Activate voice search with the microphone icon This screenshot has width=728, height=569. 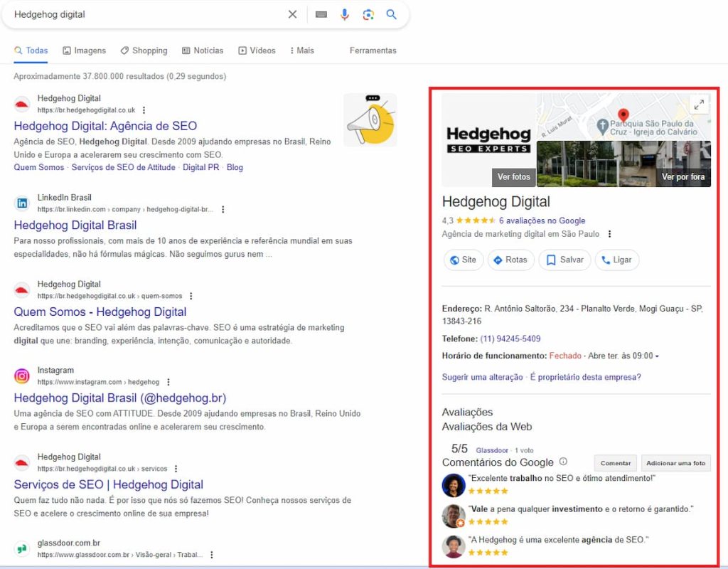[x=345, y=14]
